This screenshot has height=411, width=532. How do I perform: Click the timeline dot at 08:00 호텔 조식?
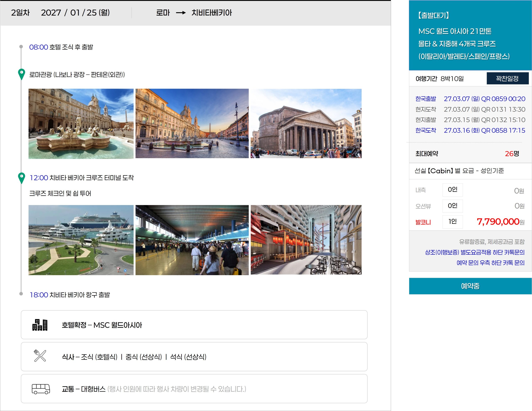pos(21,47)
